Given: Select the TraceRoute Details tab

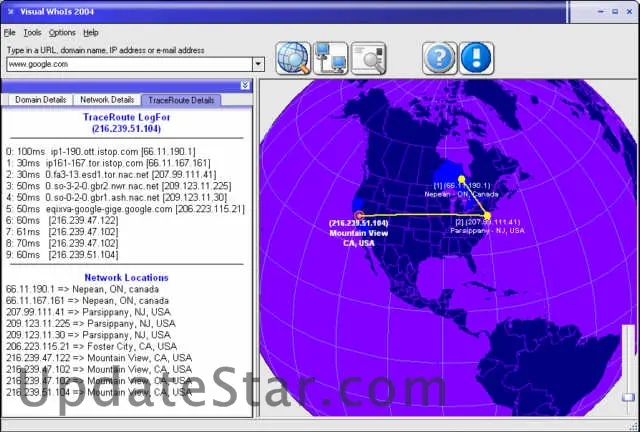Looking at the screenshot, I should point(181,100).
